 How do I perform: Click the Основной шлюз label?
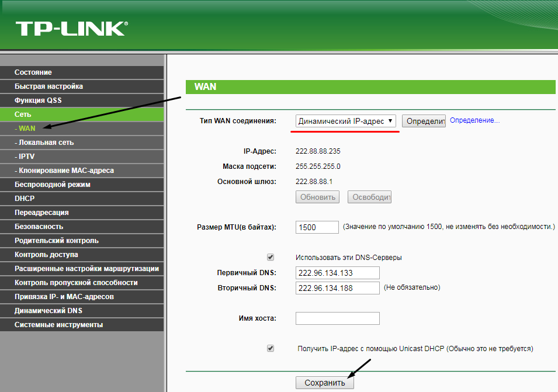point(247,182)
